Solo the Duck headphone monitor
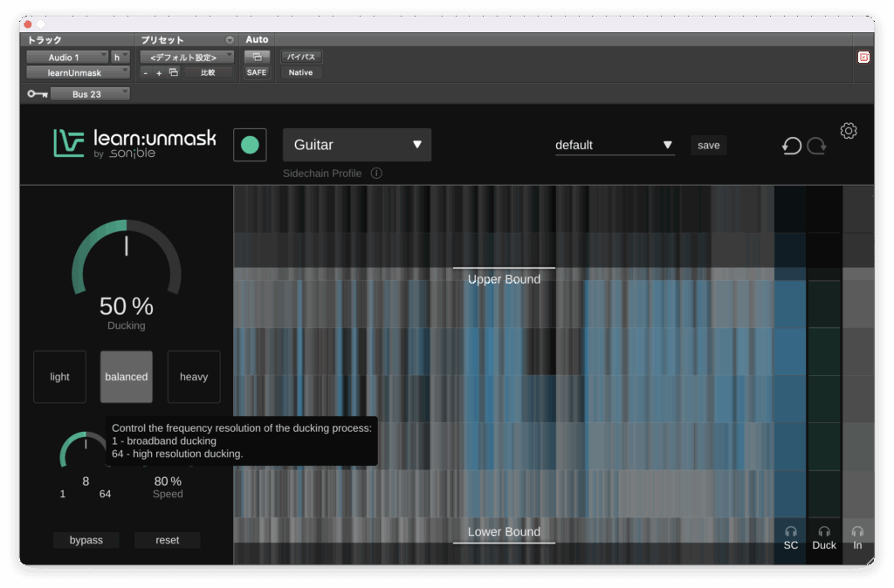 824,538
